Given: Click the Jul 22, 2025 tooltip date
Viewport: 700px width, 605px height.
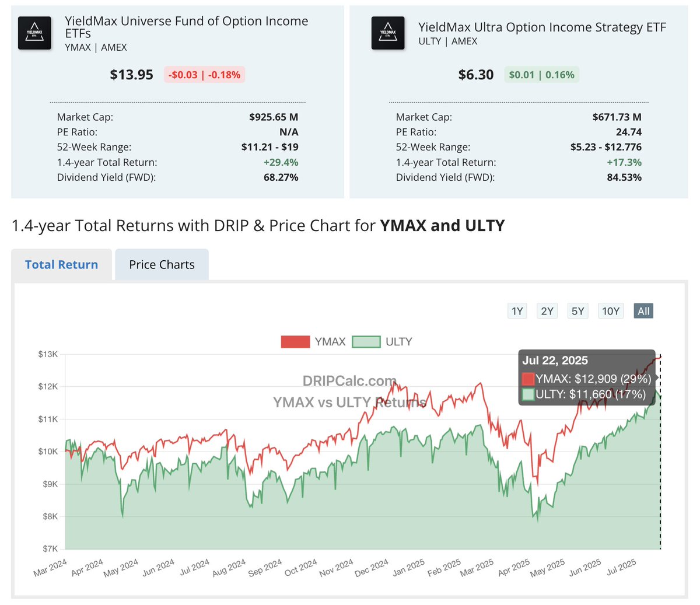Looking at the screenshot, I should 555,361.
